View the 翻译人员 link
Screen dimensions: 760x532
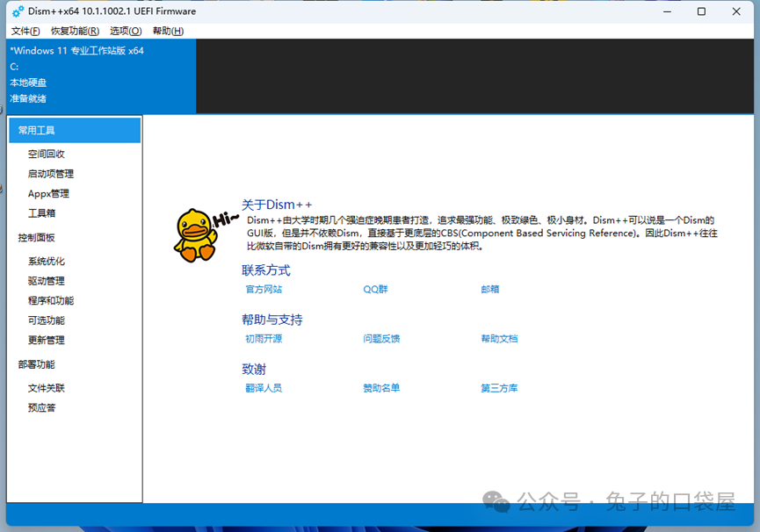264,388
